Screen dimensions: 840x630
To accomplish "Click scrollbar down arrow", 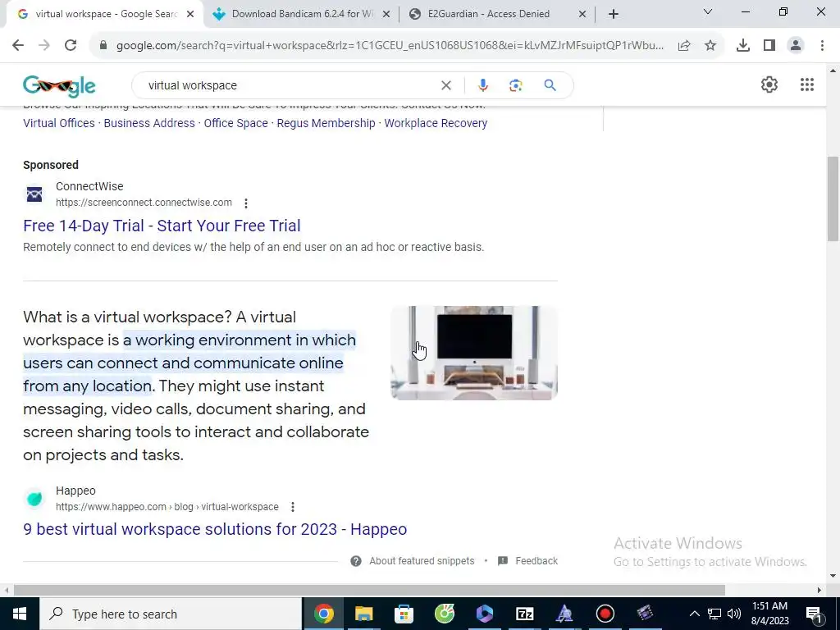I will tap(833, 576).
